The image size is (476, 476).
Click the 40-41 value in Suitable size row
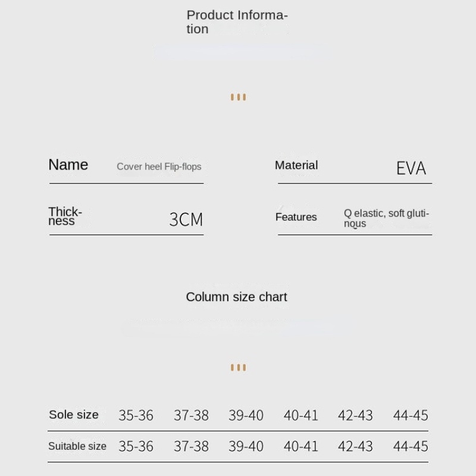[x=300, y=446]
